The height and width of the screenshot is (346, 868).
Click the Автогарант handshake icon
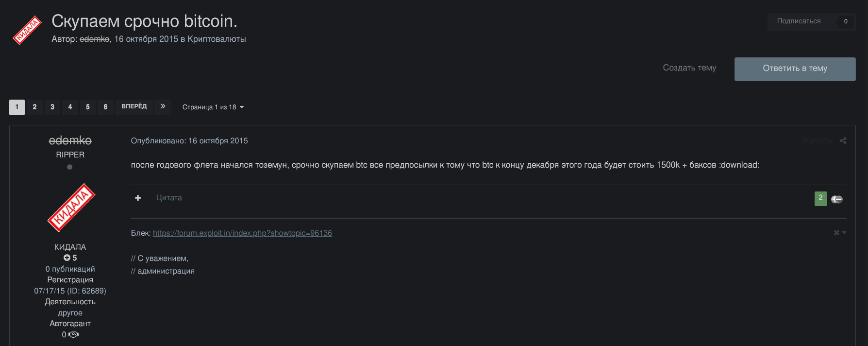click(73, 335)
